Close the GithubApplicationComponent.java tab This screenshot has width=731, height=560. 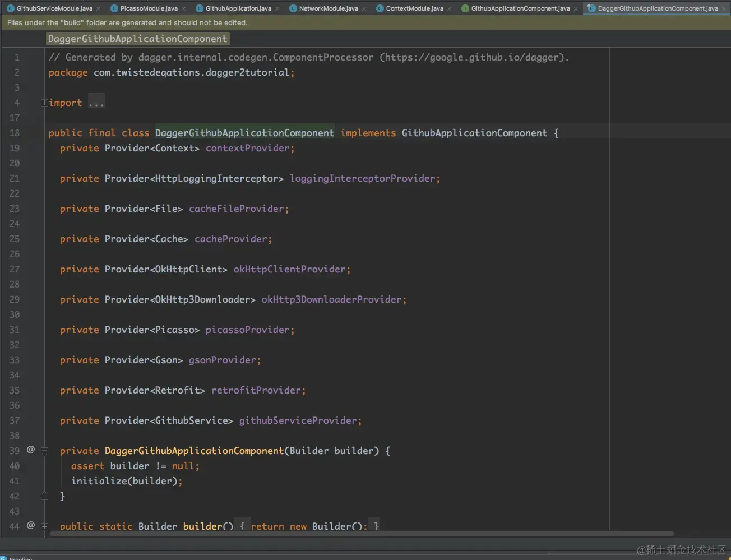(x=576, y=8)
